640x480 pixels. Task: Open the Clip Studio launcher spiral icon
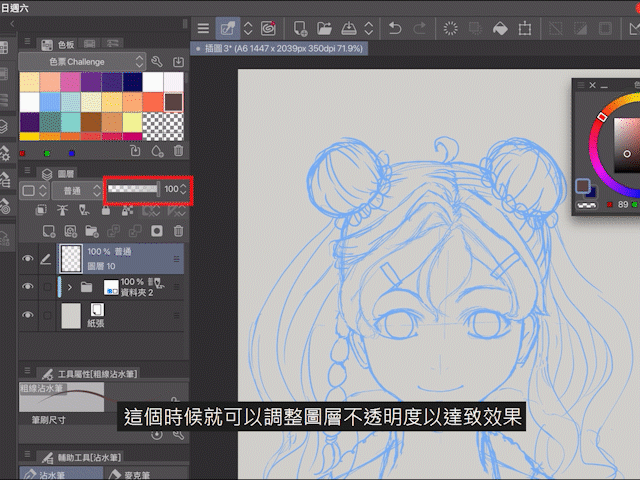pyautogui.click(x=268, y=29)
